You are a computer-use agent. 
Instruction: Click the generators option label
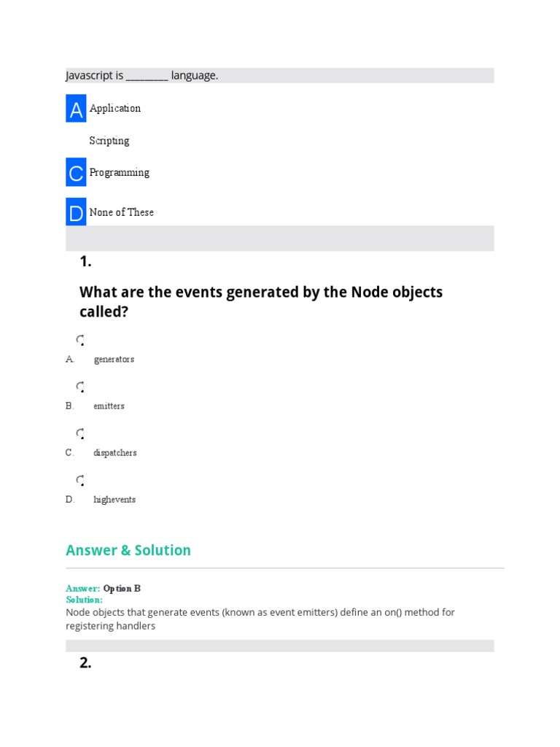coord(114,360)
